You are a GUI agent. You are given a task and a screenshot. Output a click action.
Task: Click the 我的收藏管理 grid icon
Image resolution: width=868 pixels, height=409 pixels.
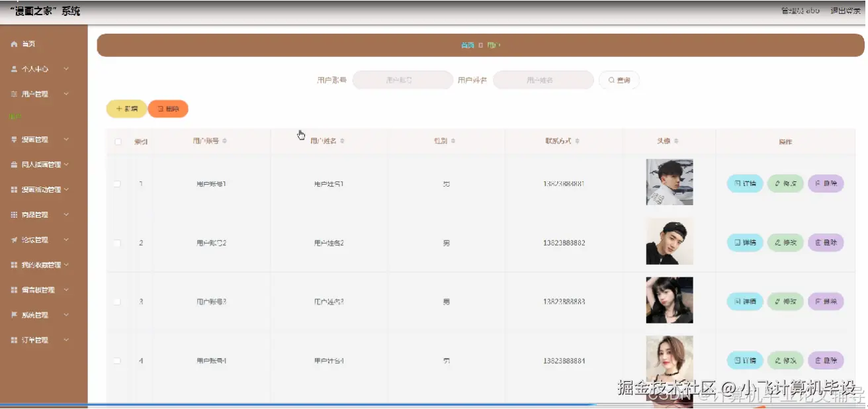(14, 265)
